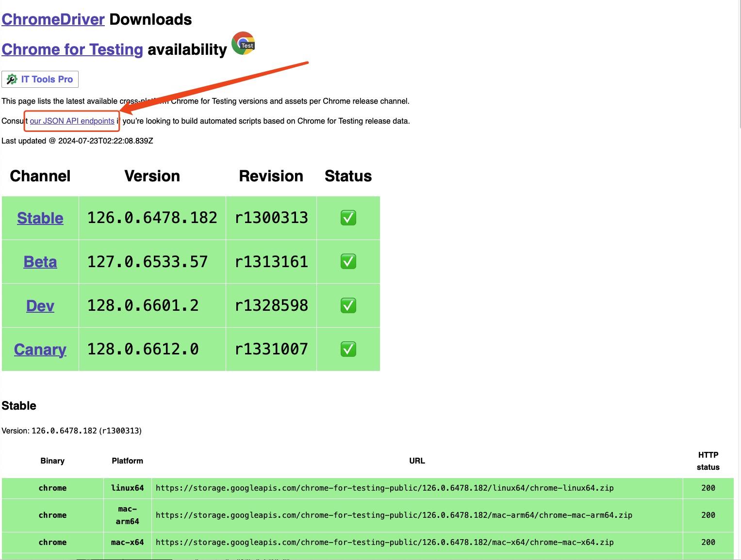Jump to the Stable channel link
741x560 pixels.
pos(40,218)
